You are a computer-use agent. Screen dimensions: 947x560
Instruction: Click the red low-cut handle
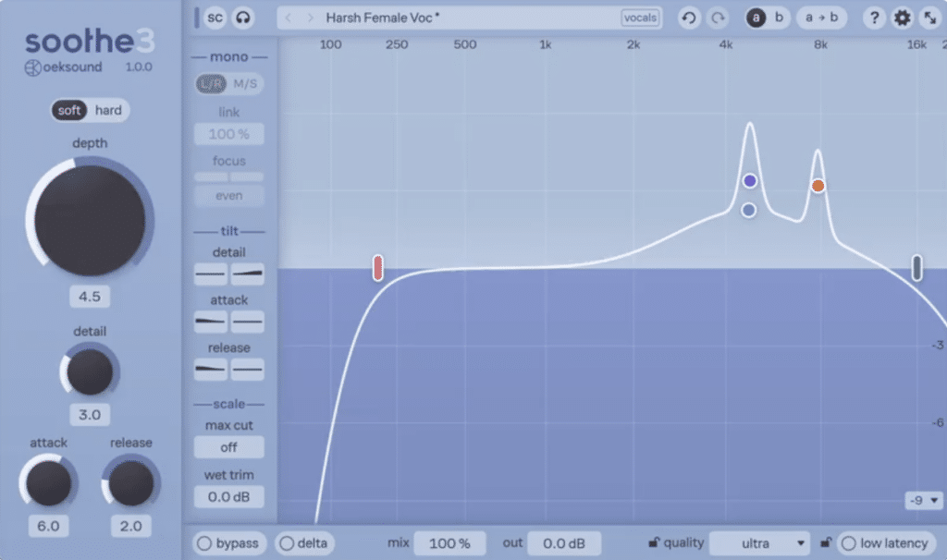point(377,268)
